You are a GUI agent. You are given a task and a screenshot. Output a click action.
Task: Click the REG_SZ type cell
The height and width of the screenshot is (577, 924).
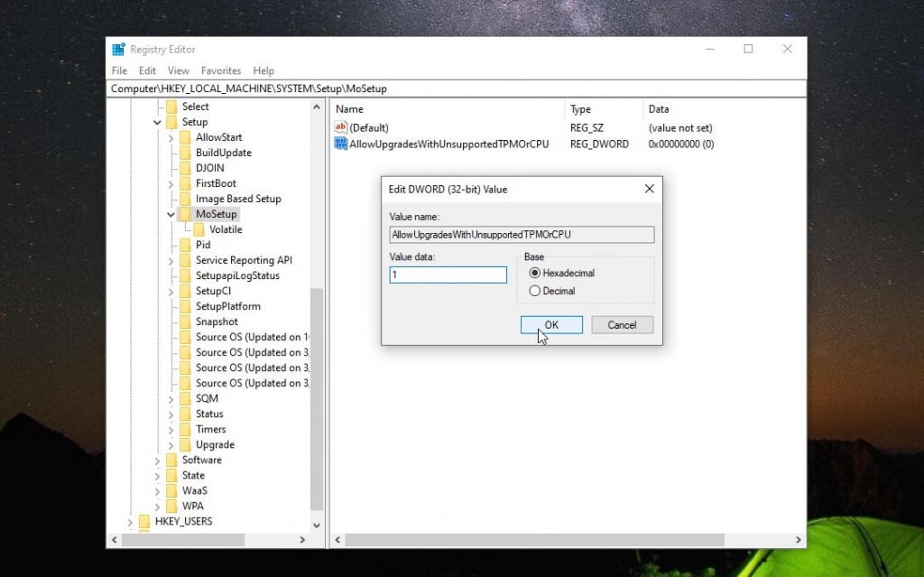tap(587, 128)
